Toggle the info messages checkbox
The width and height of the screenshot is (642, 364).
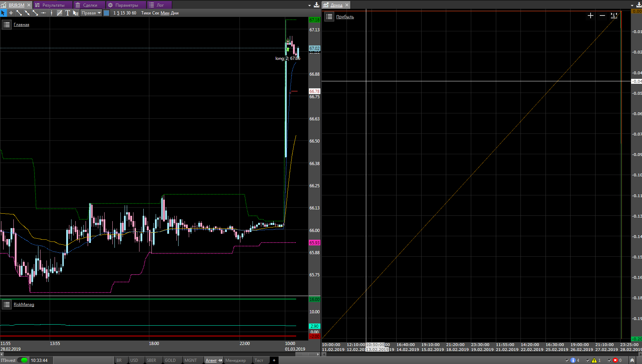[567, 360]
